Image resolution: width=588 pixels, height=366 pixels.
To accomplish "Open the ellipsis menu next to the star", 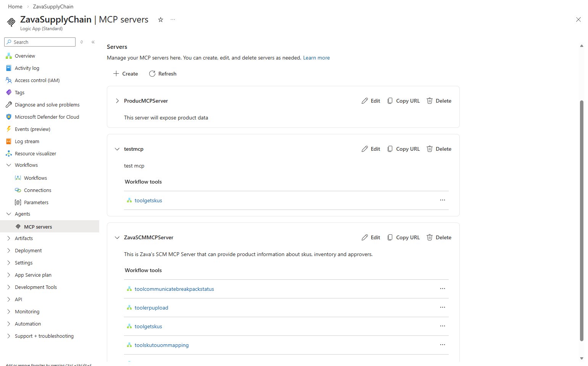I will coord(173,19).
